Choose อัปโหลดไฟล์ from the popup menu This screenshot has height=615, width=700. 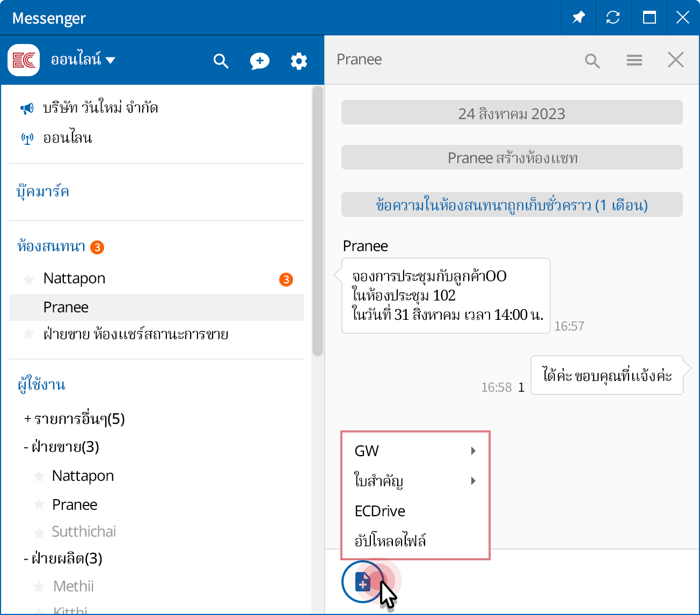pos(390,541)
